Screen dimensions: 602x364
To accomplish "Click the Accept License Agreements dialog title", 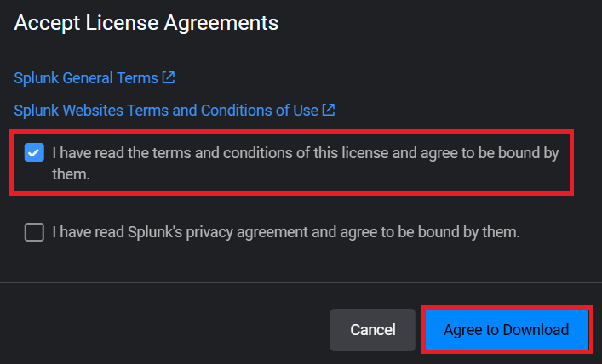I will pos(146,23).
